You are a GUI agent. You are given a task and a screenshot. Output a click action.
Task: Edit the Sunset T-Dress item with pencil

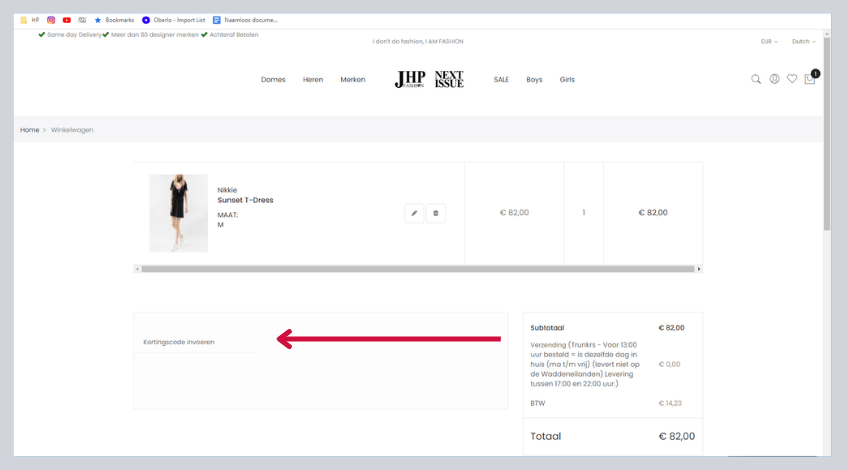tap(414, 213)
